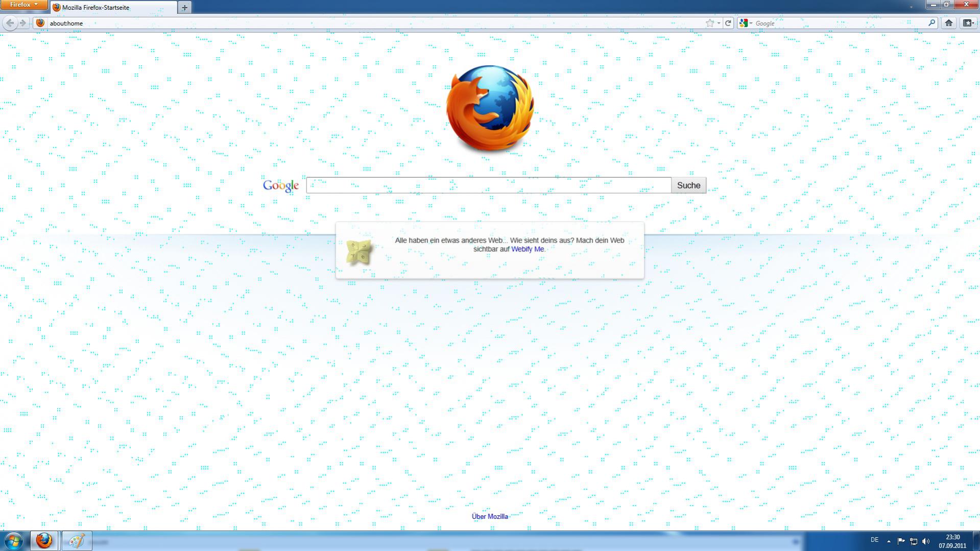Open the Bookmarks toolbar menu button
The image size is (980, 551).
coord(968,23)
